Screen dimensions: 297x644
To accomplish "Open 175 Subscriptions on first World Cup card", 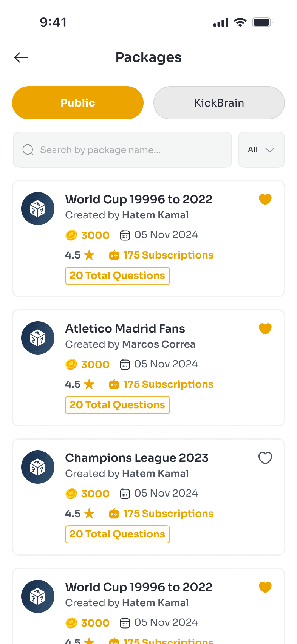I will point(168,255).
